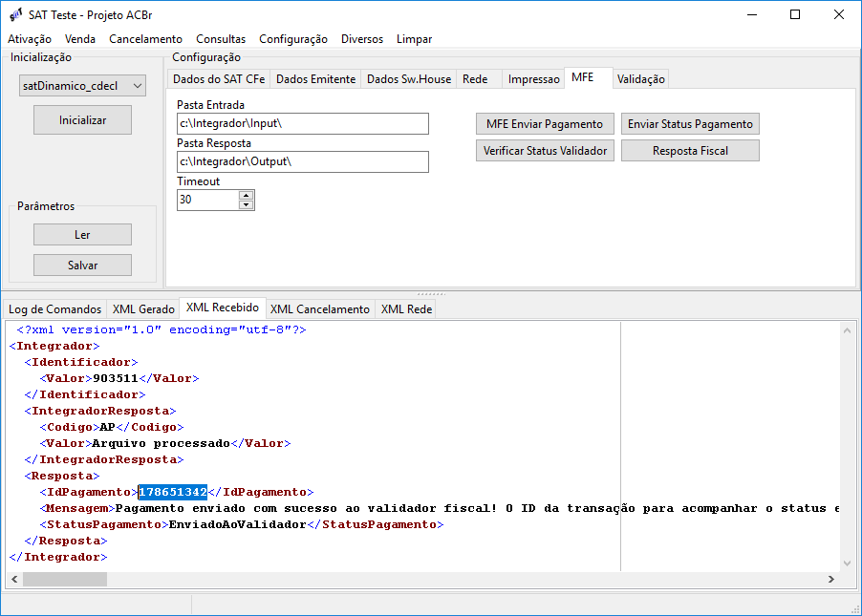Screen dimensions: 862x616
Task: Click the Salvar parameters button
Action: coord(82,265)
